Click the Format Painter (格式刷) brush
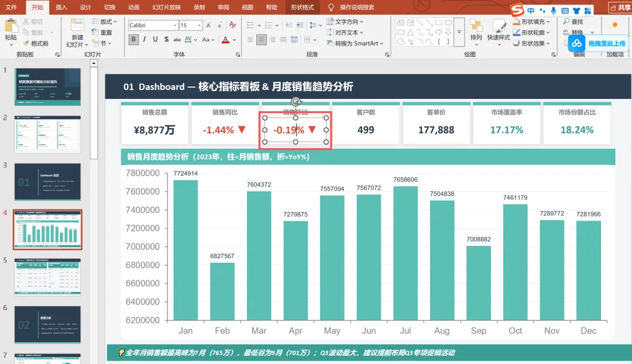This screenshot has width=632, height=364. pos(26,43)
